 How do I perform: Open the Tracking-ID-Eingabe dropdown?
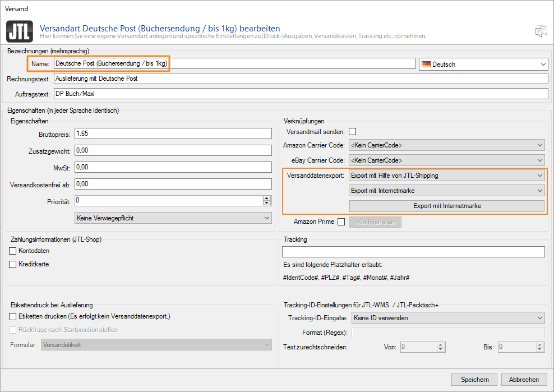(448, 318)
